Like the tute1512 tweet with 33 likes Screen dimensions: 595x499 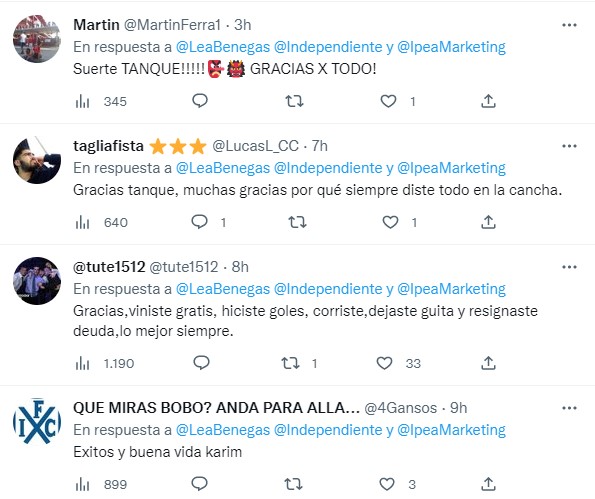[x=384, y=363]
